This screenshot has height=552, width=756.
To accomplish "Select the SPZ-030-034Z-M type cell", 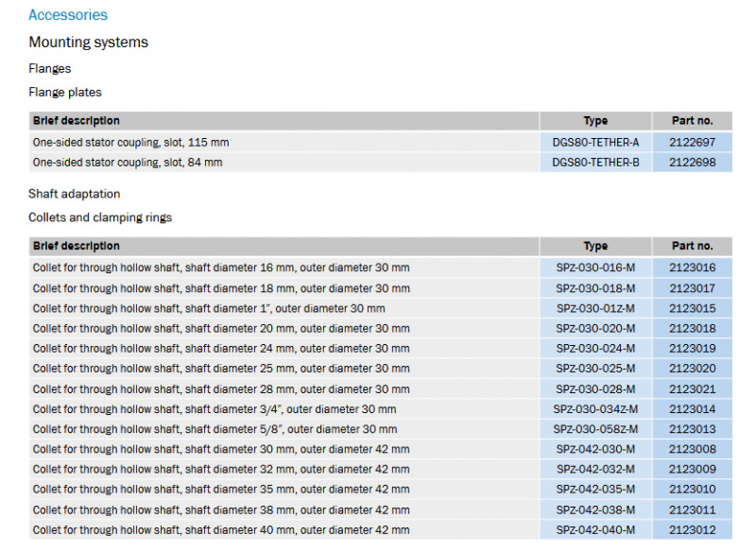I will pyautogui.click(x=595, y=409).
